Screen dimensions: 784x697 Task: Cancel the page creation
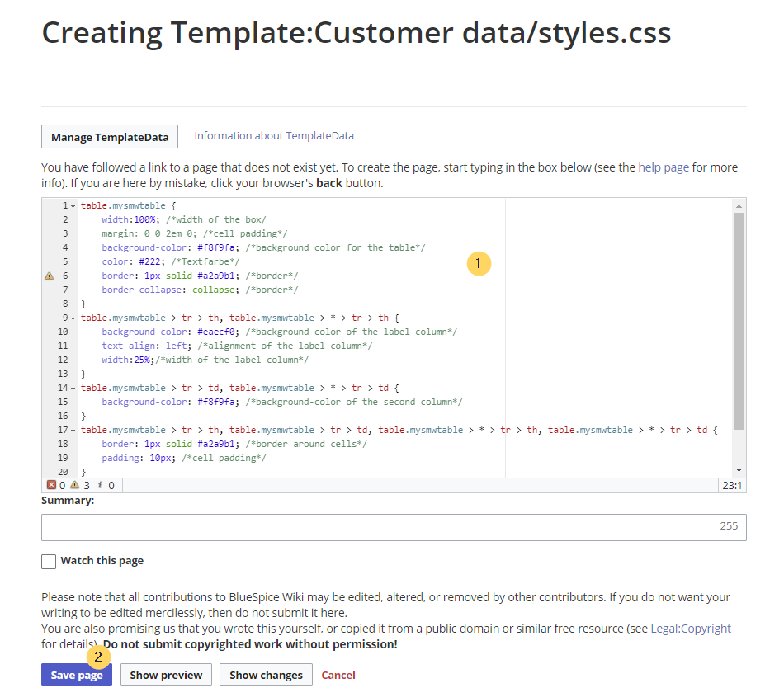pyautogui.click(x=338, y=675)
